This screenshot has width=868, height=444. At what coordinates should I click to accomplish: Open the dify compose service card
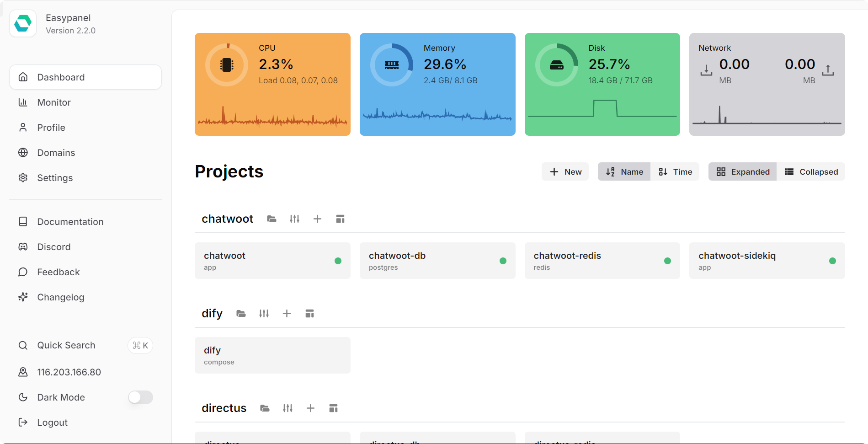tap(272, 355)
